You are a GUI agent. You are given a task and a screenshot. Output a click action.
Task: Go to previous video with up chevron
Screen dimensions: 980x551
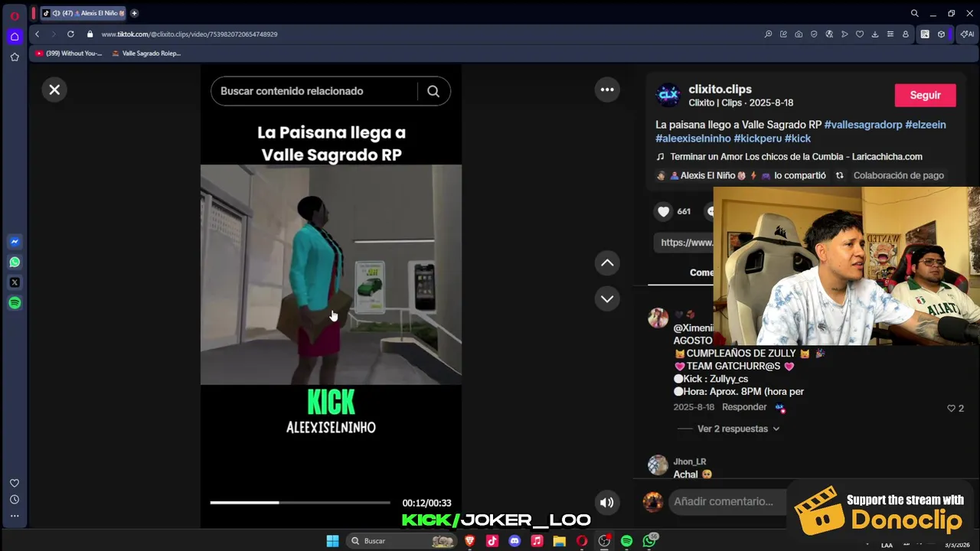tap(607, 263)
